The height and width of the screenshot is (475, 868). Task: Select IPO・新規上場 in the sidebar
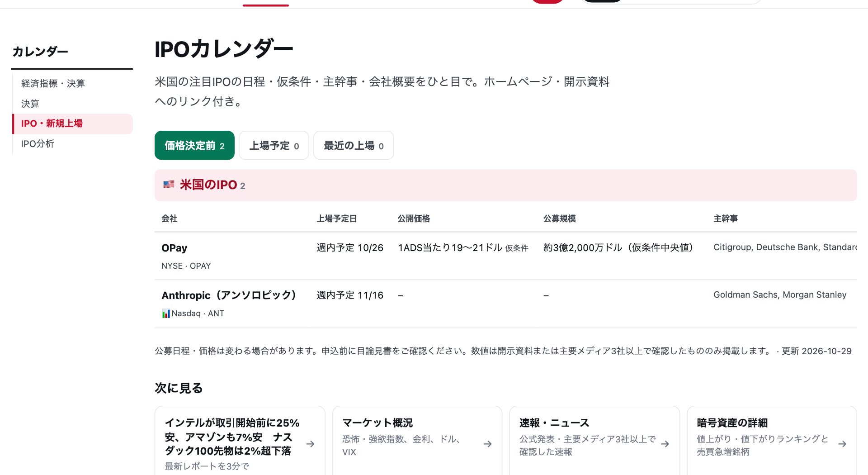[73, 123]
